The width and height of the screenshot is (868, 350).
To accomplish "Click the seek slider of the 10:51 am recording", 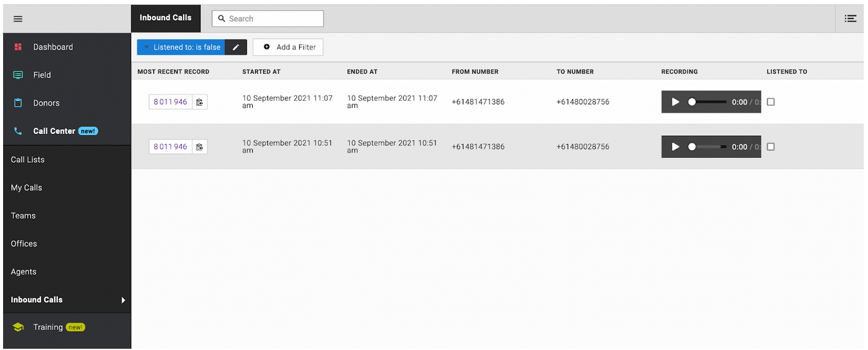I will coord(708,147).
